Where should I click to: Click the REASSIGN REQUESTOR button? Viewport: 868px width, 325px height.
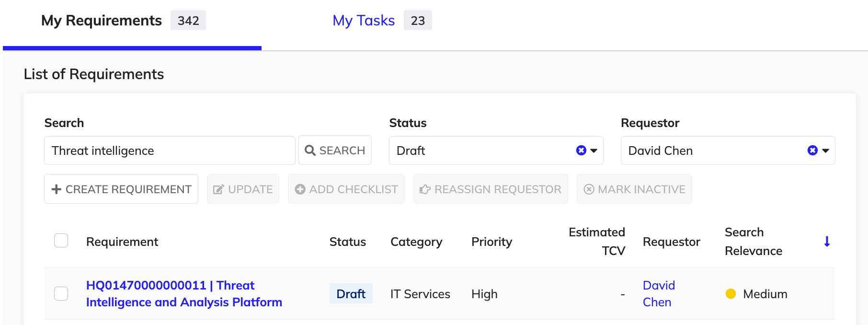point(491,189)
